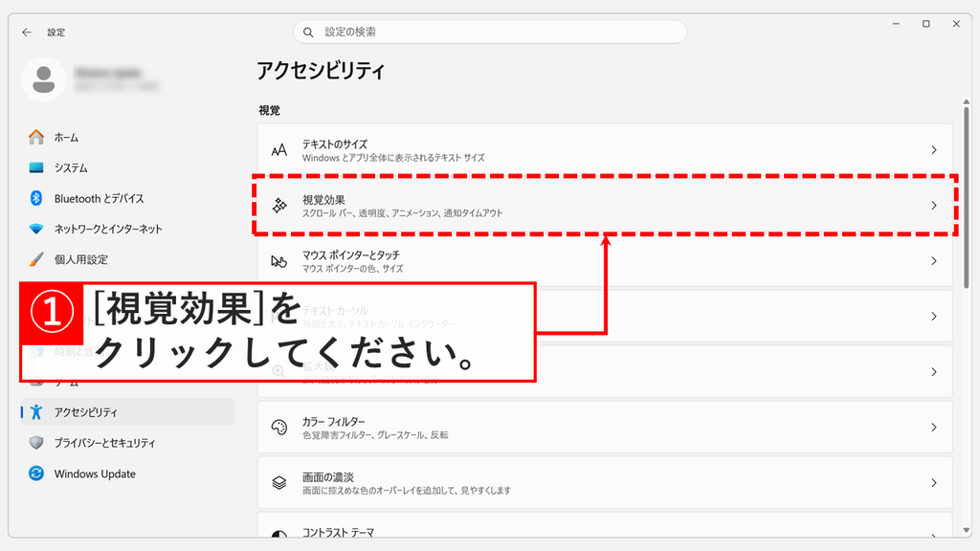Click the paintbrush personalization icon
The image size is (980, 551).
point(36,259)
